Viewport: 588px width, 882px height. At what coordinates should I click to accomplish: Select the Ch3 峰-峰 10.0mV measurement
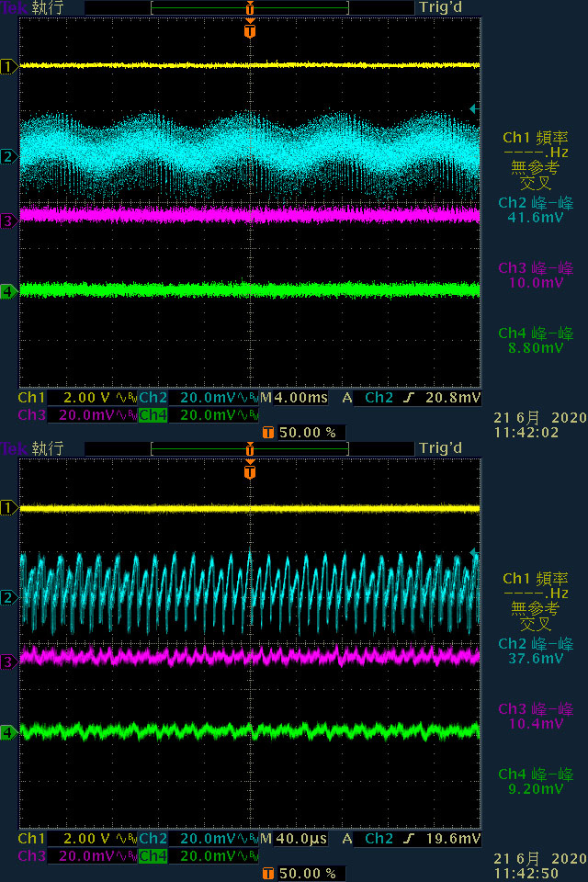tap(536, 276)
